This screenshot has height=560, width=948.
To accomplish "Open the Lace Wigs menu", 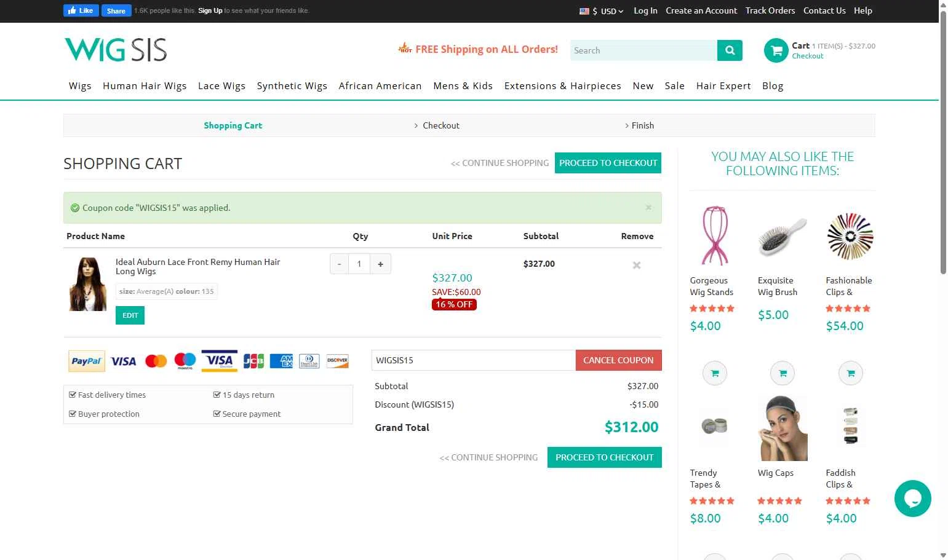I will [221, 86].
